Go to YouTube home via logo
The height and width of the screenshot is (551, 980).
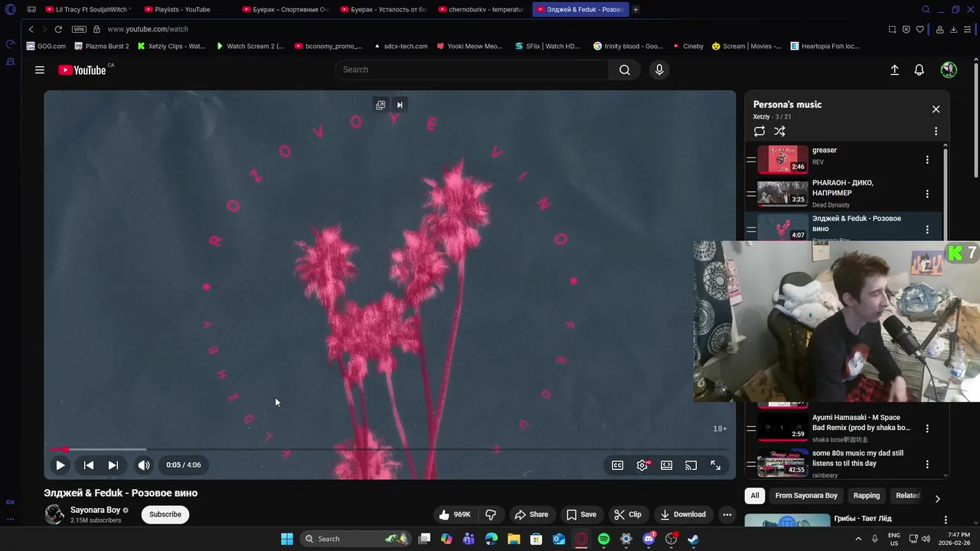[84, 70]
